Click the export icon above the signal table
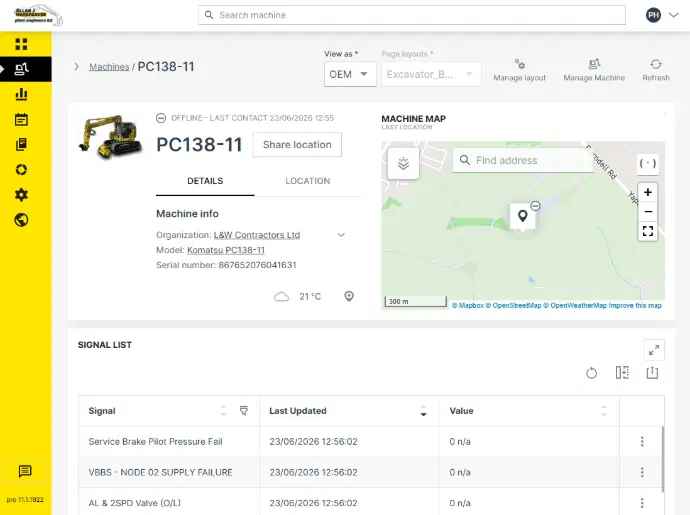 [652, 373]
